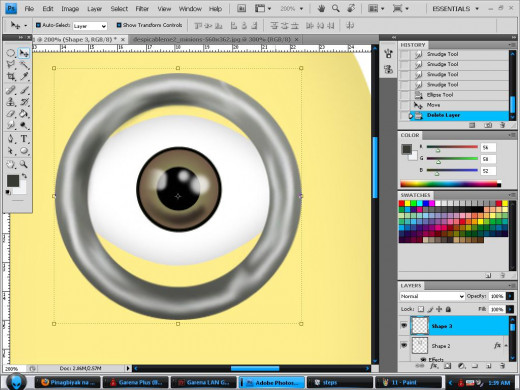
Task: Select the Zoom tool in toolbox
Action: pos(24,164)
